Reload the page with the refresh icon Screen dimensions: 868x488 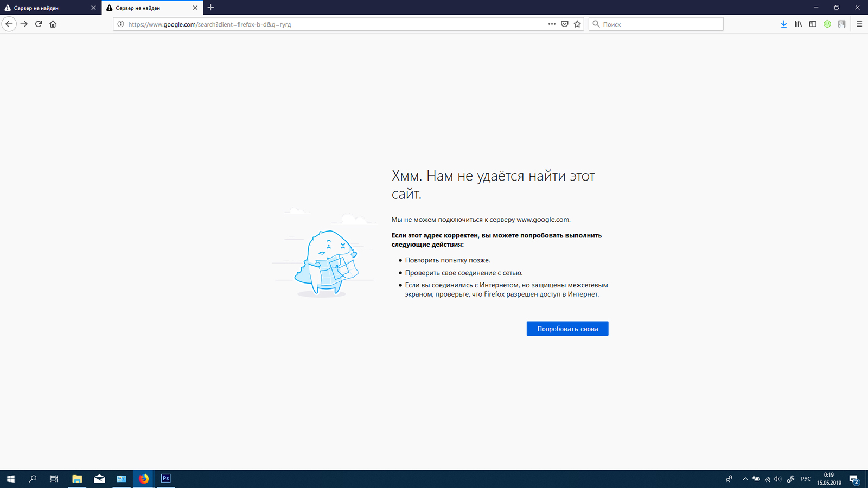pos(39,24)
